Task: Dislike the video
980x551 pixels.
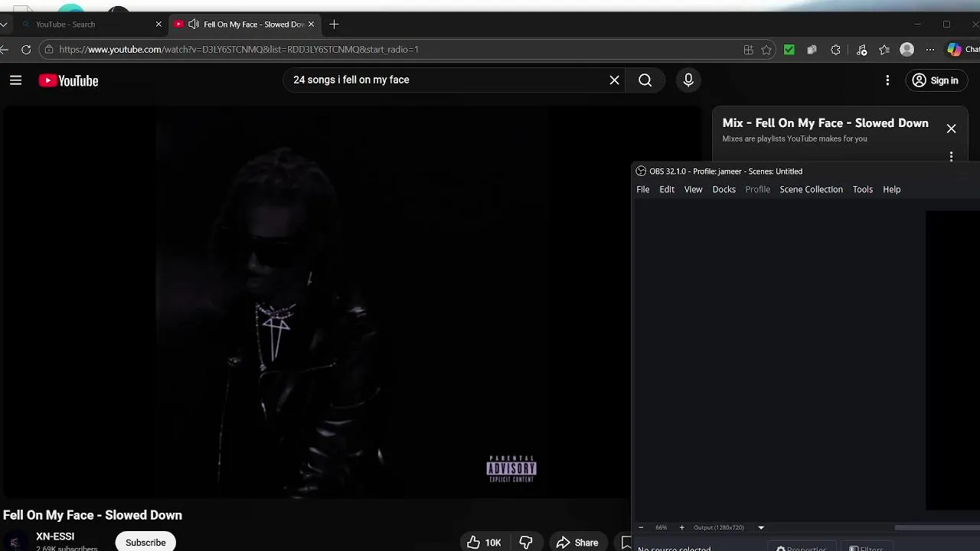Action: click(x=526, y=543)
